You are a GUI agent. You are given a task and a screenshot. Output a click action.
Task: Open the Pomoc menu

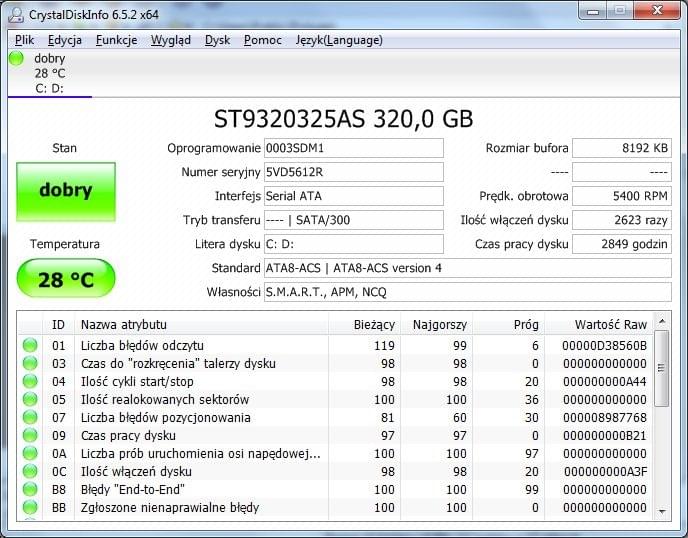click(262, 40)
